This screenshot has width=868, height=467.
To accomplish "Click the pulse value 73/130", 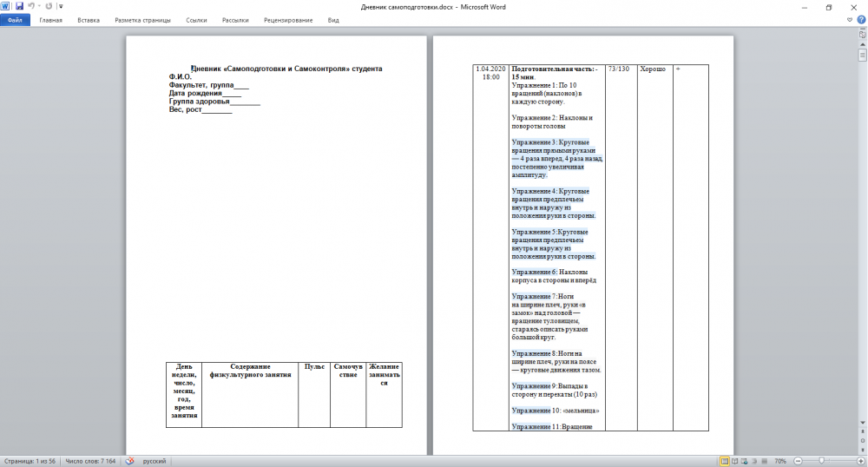I will 619,69.
